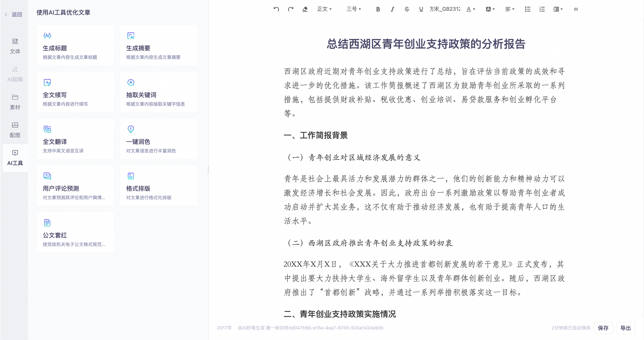Switch to the 配图 sidebar tab
644x340 pixels.
15,130
